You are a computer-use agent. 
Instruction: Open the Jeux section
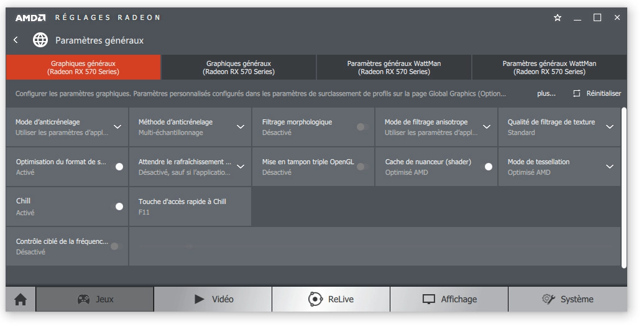point(95,299)
